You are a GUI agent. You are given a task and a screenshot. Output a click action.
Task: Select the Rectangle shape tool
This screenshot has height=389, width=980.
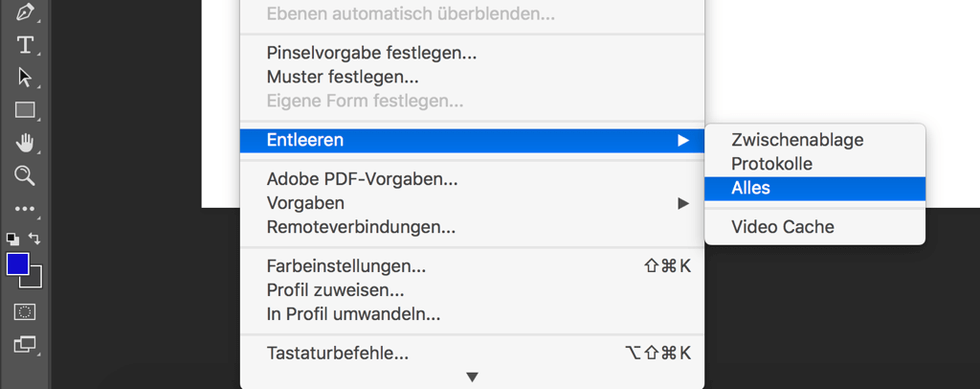click(25, 110)
